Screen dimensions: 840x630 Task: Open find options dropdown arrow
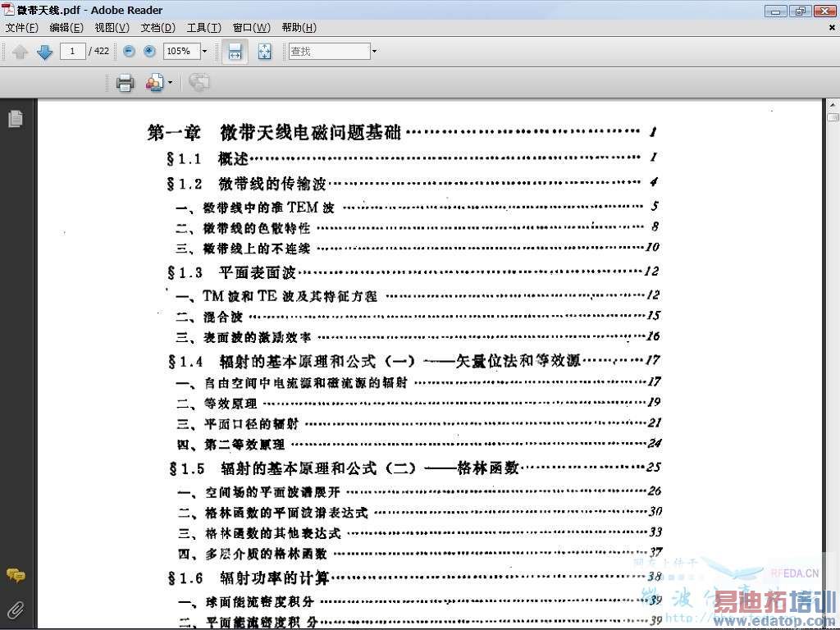pos(374,52)
